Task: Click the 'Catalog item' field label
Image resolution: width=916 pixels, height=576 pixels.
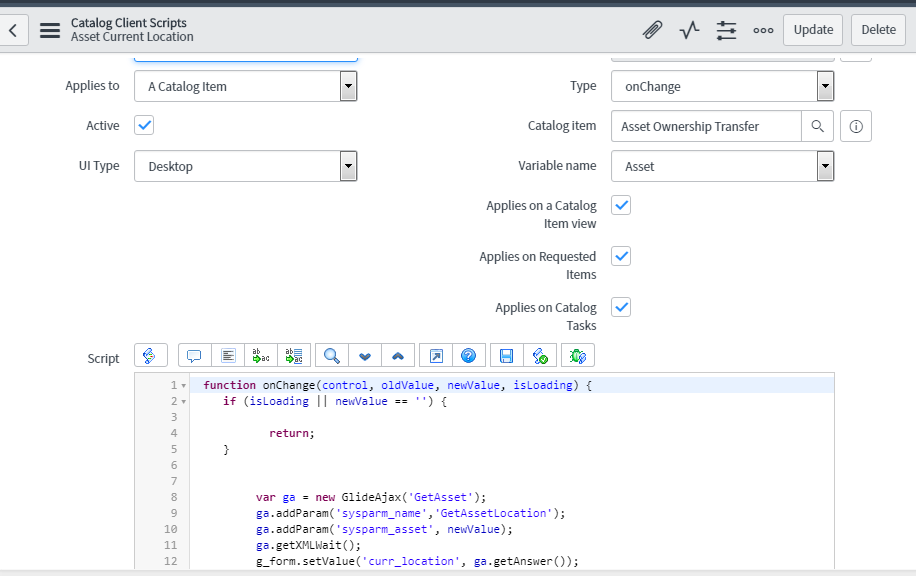Action: coord(561,126)
